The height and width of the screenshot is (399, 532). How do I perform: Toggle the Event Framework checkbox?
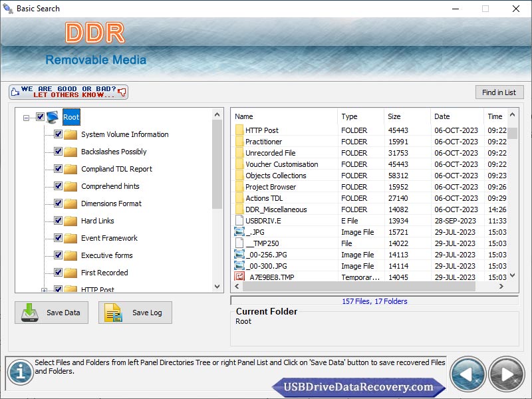coord(58,238)
